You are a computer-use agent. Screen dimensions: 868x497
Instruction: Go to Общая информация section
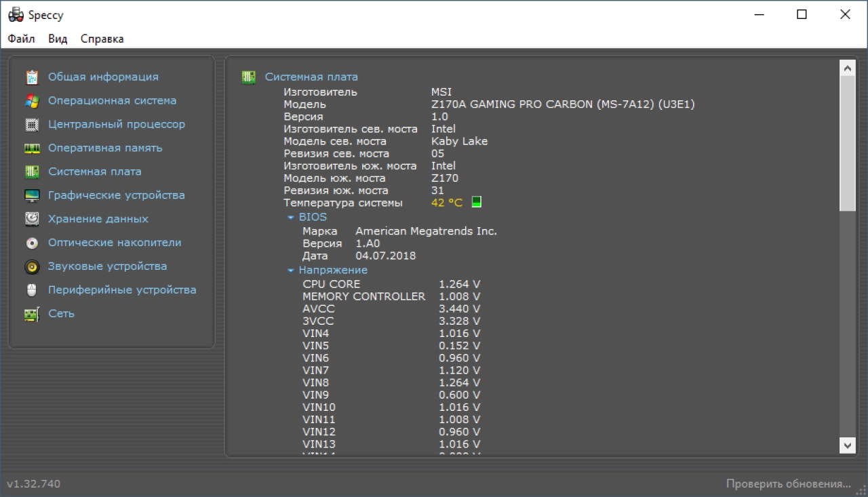pos(103,77)
